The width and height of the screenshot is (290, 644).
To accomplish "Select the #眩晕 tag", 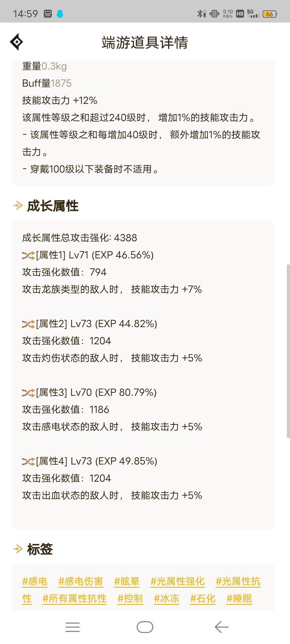I will click(x=127, y=581).
